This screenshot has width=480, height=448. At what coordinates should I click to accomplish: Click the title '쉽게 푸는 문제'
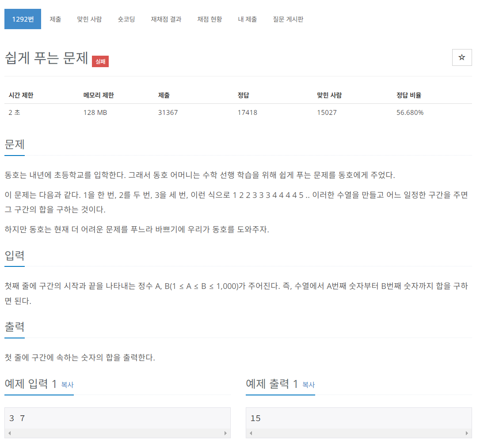46,58
